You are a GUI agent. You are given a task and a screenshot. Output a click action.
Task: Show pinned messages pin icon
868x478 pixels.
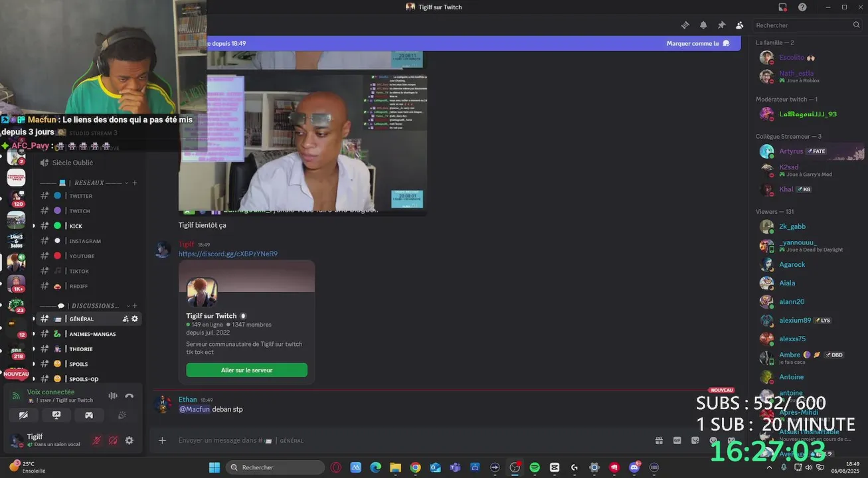pos(721,25)
